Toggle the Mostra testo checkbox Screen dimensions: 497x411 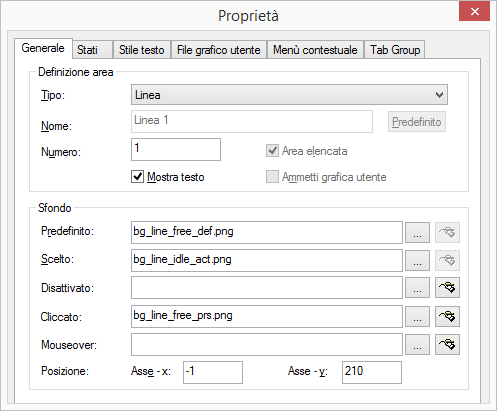click(x=137, y=177)
